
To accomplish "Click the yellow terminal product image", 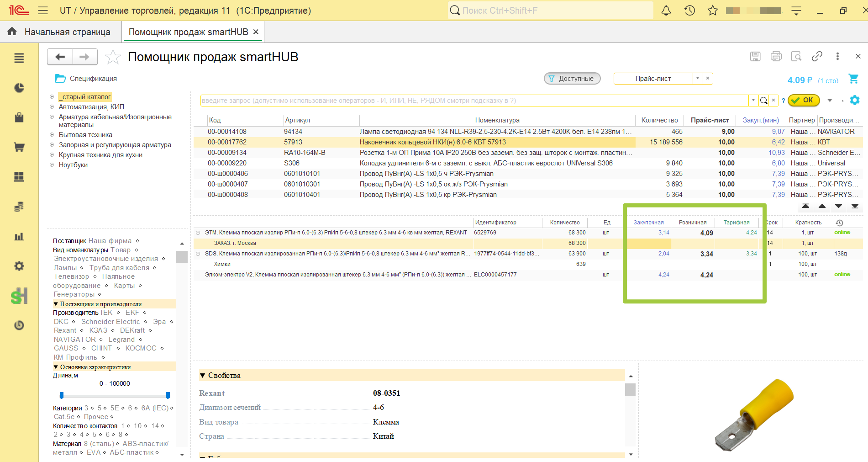I will (754, 415).
